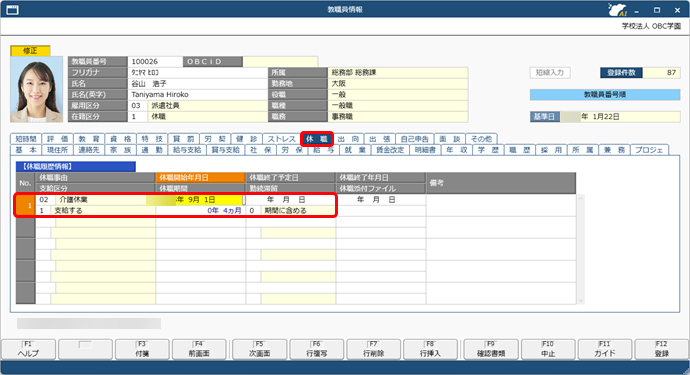Delete row using F7 行削除 button
Image resolution: width=690 pixels, height=375 pixels.
[x=374, y=349]
